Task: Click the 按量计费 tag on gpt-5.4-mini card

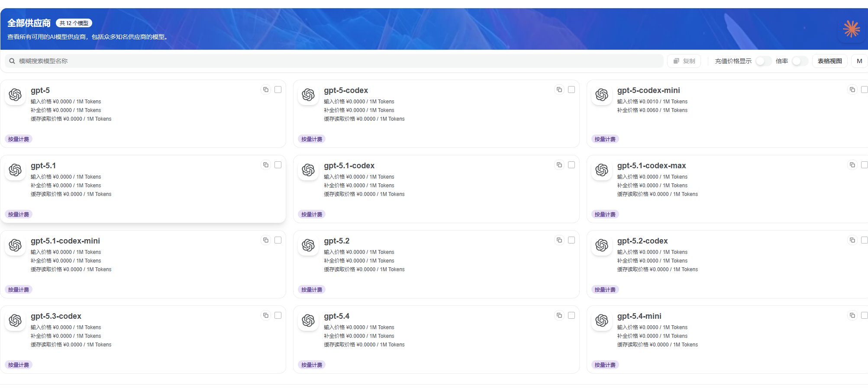Action: pyautogui.click(x=605, y=365)
